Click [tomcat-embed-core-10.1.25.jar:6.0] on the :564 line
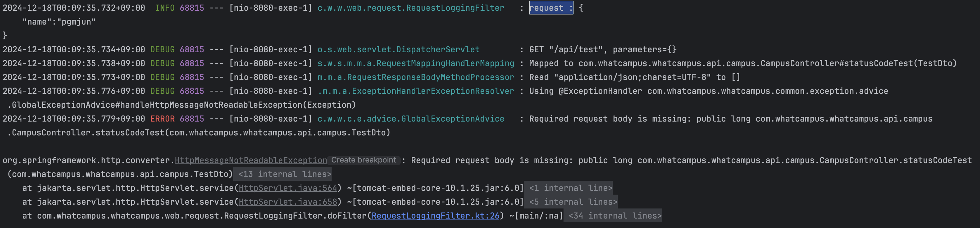980x228 pixels. (x=438, y=188)
